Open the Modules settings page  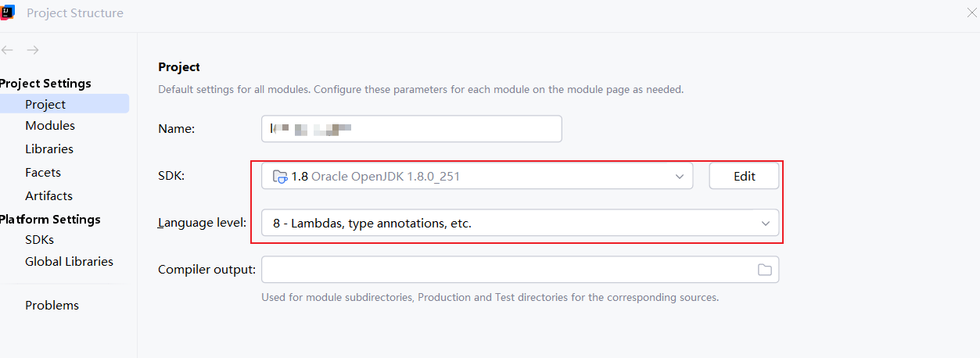coord(50,126)
